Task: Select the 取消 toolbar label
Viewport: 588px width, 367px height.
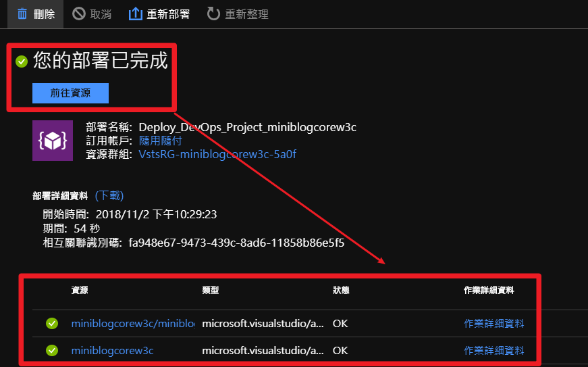Action: point(101,14)
